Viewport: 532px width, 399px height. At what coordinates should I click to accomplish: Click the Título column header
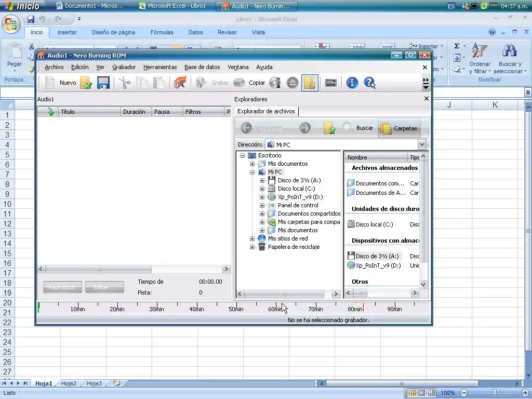pyautogui.click(x=89, y=112)
